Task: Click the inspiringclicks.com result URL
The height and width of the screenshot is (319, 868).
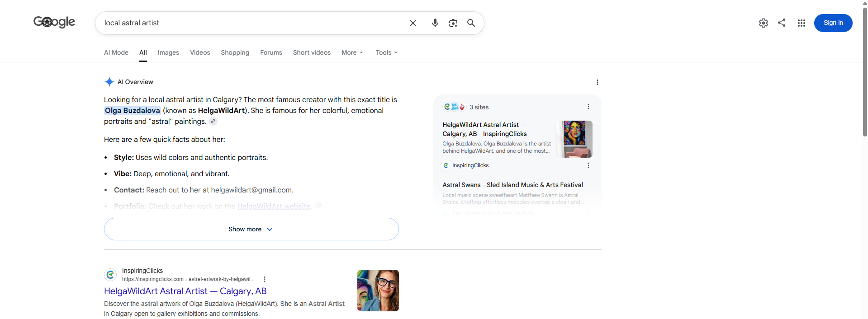Action: (x=188, y=279)
